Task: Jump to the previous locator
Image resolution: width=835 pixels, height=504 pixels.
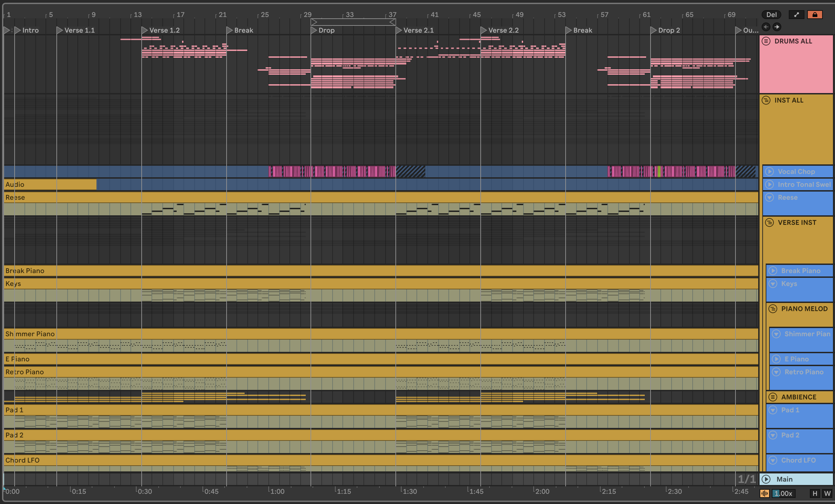Action: point(766,27)
